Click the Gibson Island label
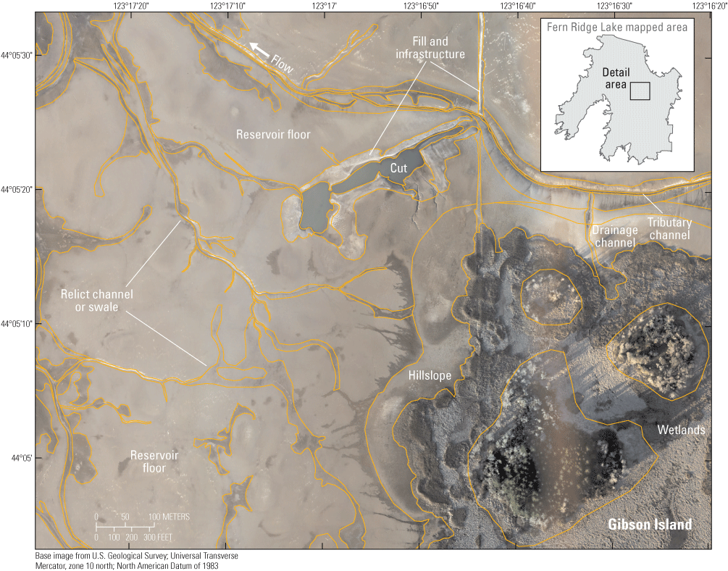The width and height of the screenshot is (728, 571). [650, 524]
